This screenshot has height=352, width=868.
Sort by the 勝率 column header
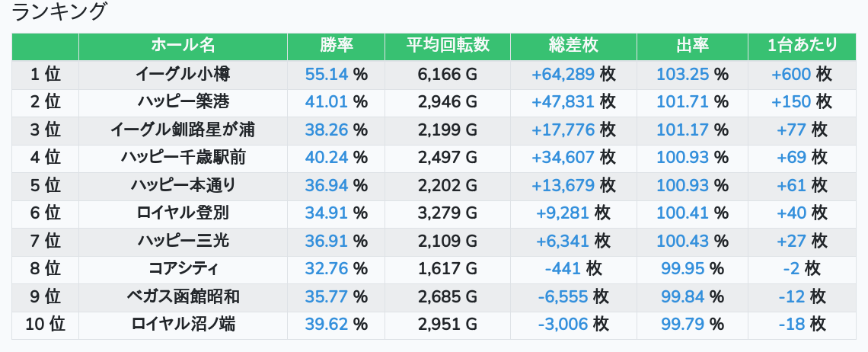pos(336,46)
